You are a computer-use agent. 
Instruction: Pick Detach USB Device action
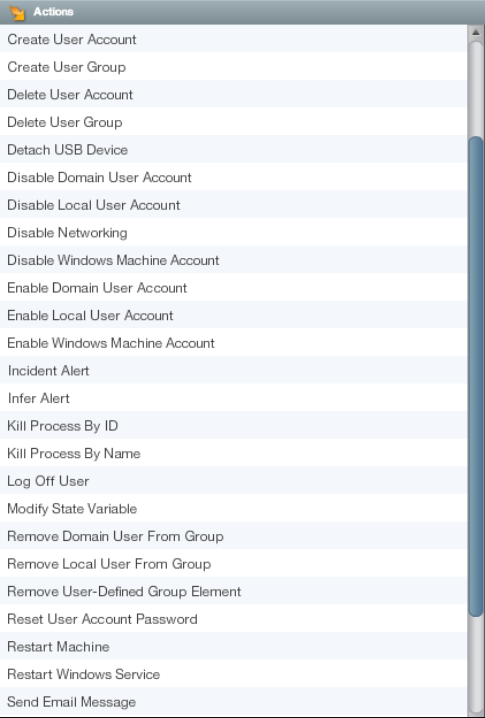233,149
